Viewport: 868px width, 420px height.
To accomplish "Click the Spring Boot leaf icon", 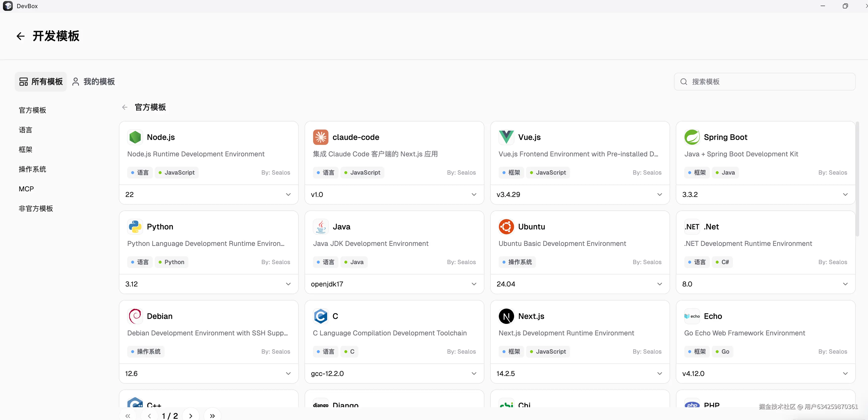I will 692,137.
